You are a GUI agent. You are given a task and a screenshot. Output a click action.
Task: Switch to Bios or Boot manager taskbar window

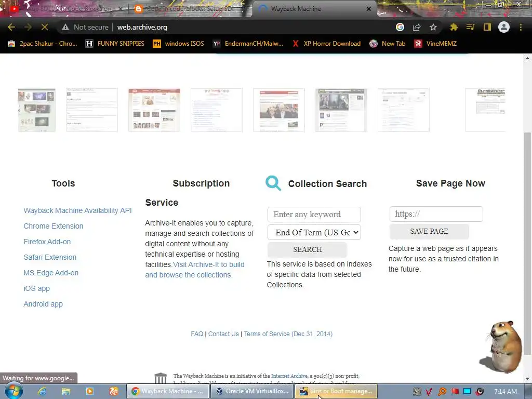[x=336, y=391]
